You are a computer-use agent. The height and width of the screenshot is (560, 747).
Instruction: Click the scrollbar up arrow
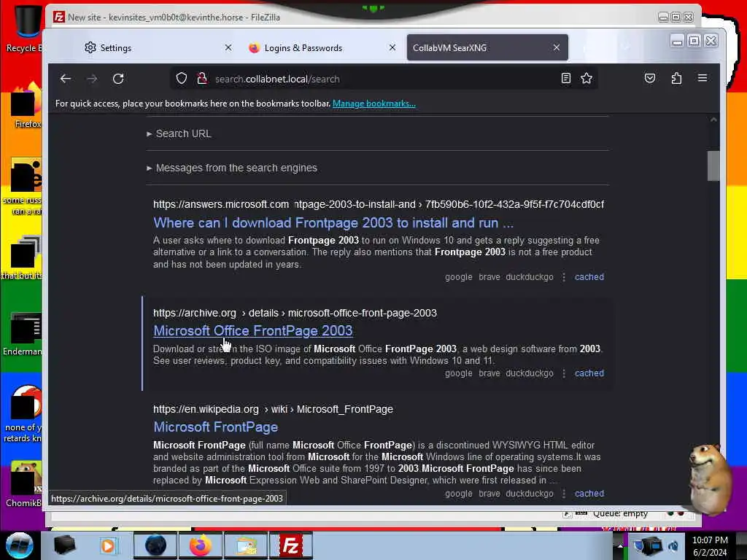tap(713, 120)
